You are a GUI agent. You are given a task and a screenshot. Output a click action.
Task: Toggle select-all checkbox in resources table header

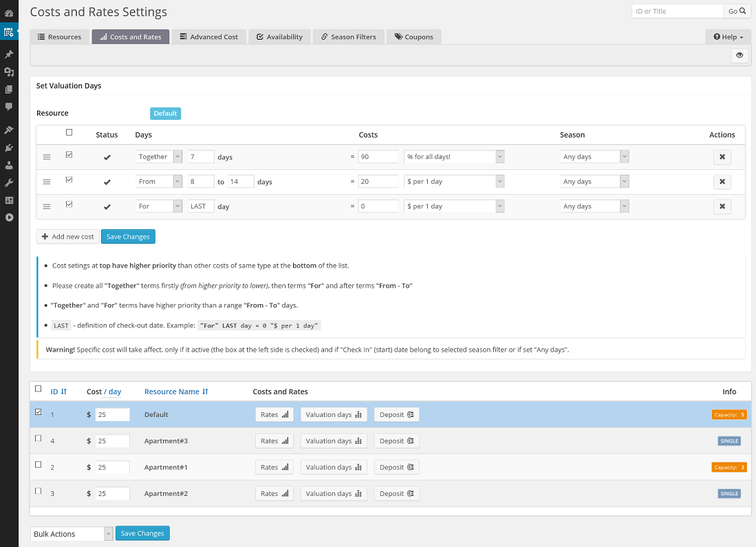[x=38, y=389]
